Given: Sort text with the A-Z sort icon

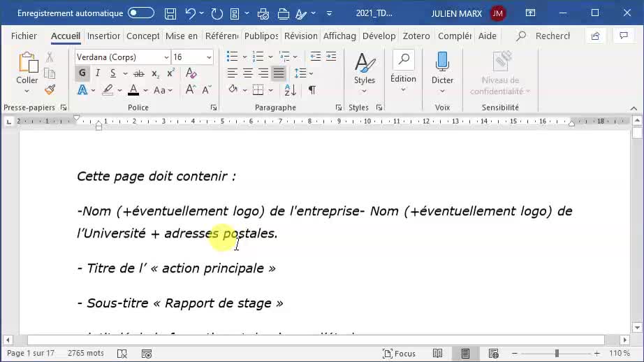Looking at the screenshot, I should point(291,90).
